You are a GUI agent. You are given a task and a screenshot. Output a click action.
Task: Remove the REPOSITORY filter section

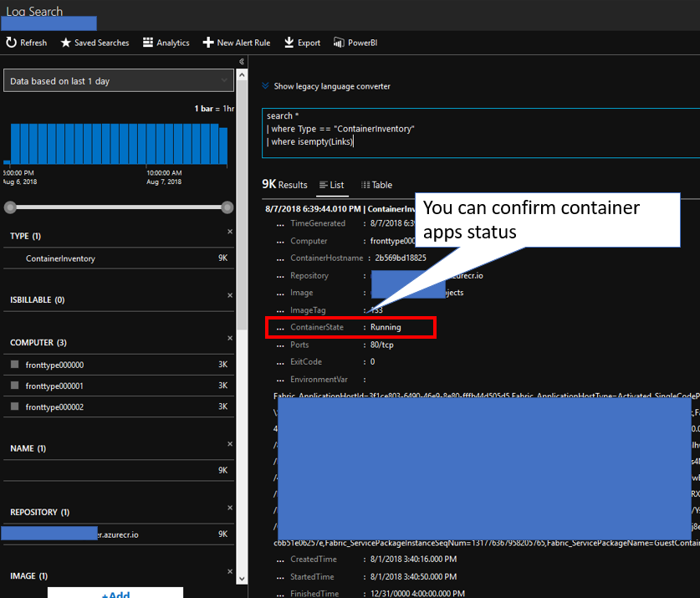pyautogui.click(x=230, y=508)
